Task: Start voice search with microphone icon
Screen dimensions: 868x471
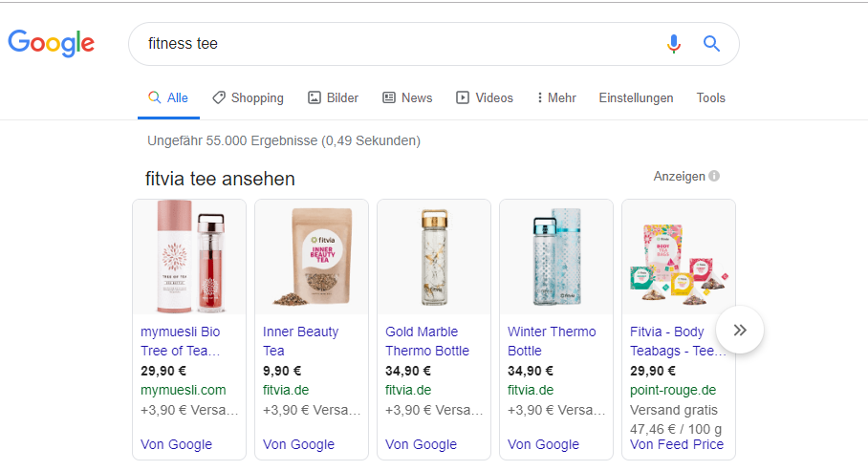Action: (674, 44)
